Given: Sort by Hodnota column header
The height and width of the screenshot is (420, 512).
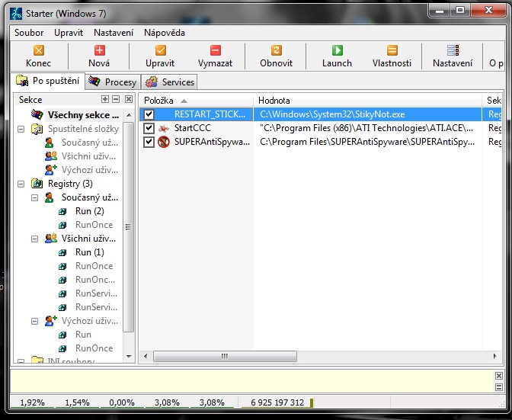Looking at the screenshot, I should pos(368,101).
